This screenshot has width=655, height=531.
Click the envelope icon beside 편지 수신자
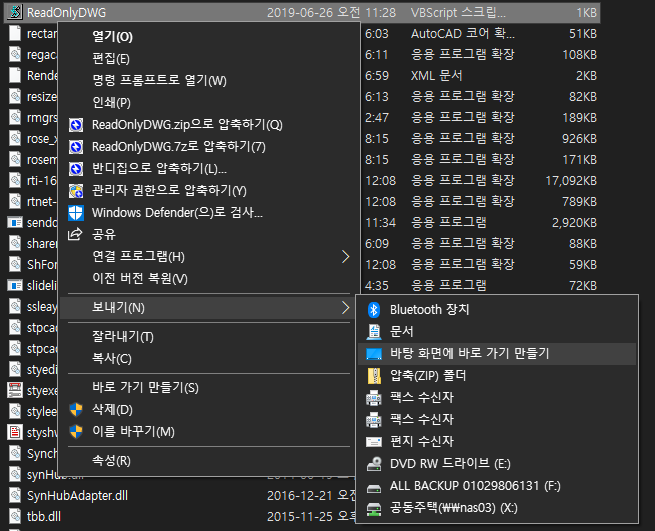[374, 442]
